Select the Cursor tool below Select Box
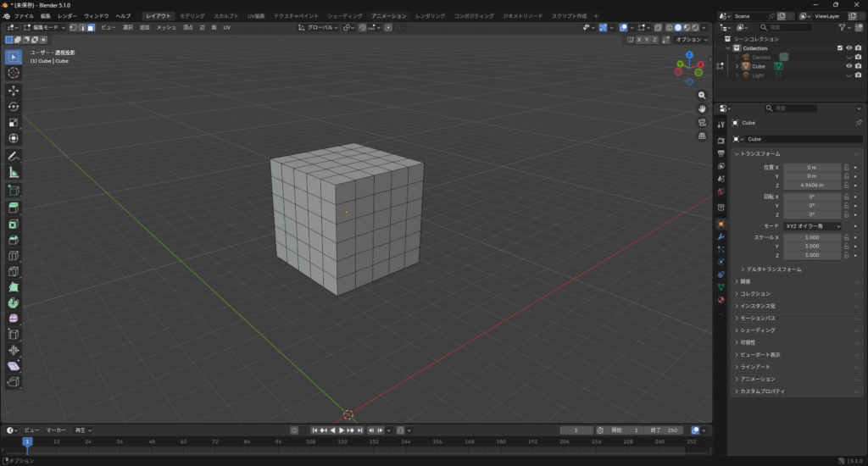 14,73
